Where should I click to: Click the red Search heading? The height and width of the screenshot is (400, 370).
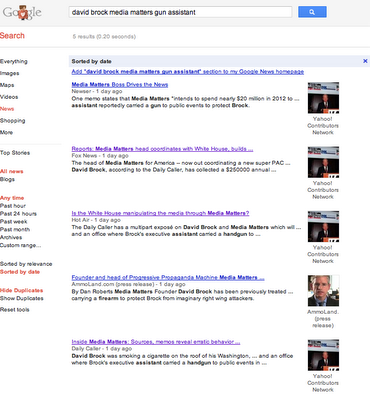(12, 36)
